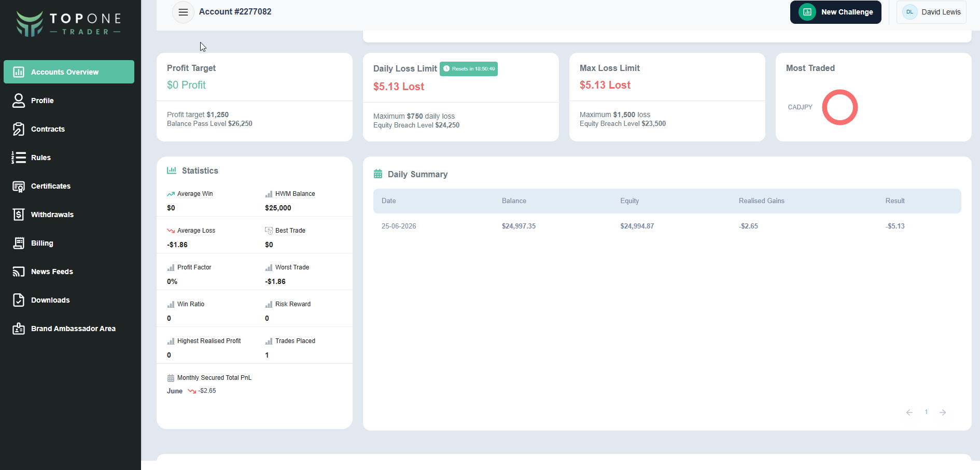Click the $24,994.87 equity value

tap(637, 226)
